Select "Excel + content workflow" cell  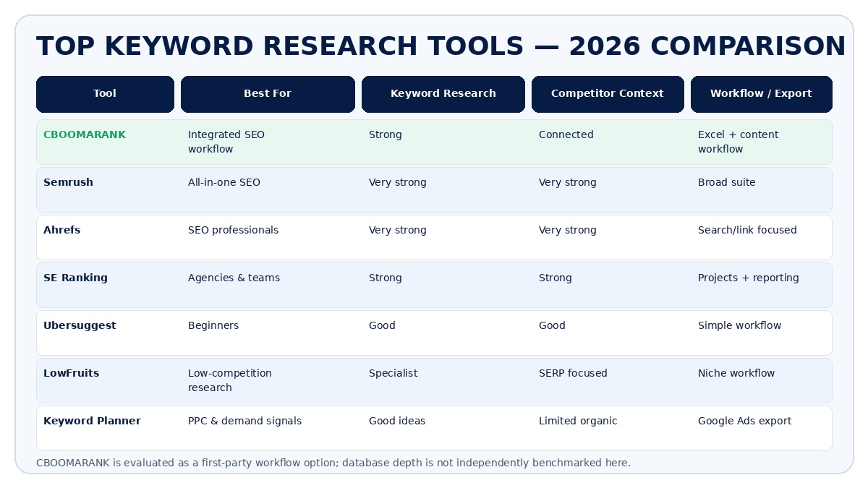click(739, 142)
